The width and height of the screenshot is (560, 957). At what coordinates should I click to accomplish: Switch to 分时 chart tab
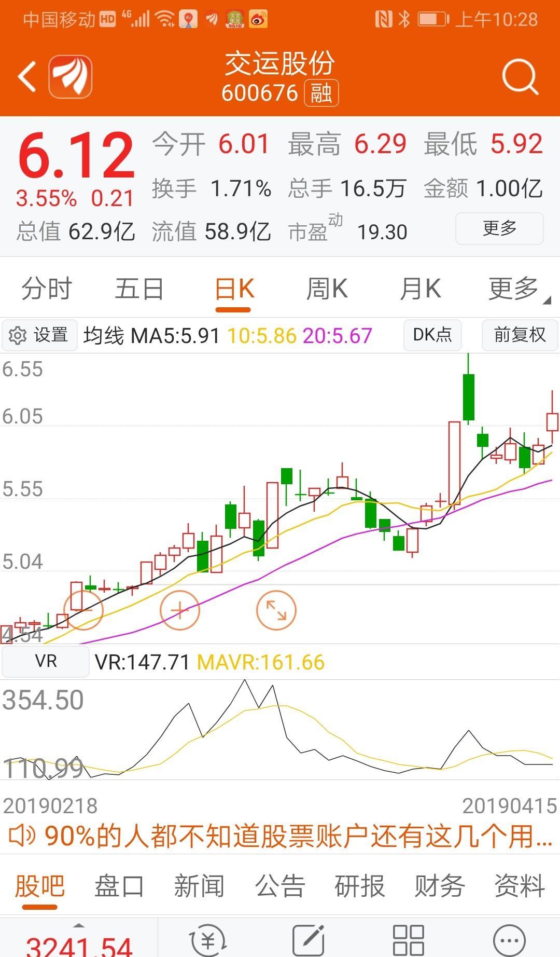click(x=47, y=289)
